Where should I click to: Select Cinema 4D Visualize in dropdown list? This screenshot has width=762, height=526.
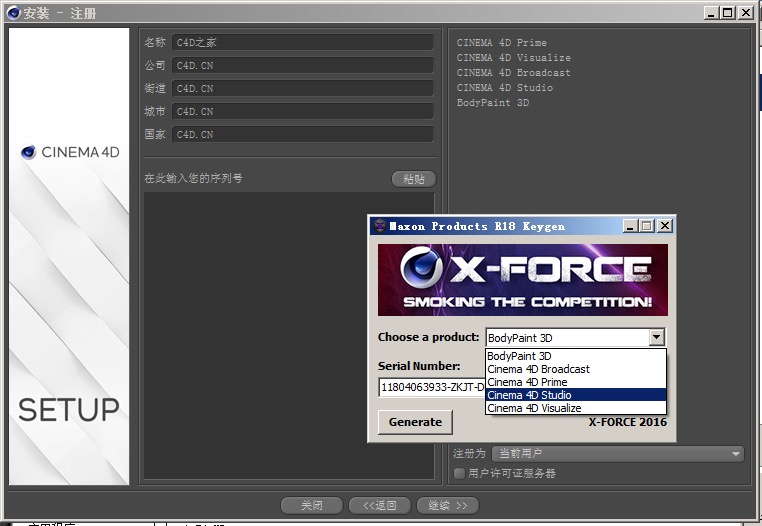click(x=576, y=408)
